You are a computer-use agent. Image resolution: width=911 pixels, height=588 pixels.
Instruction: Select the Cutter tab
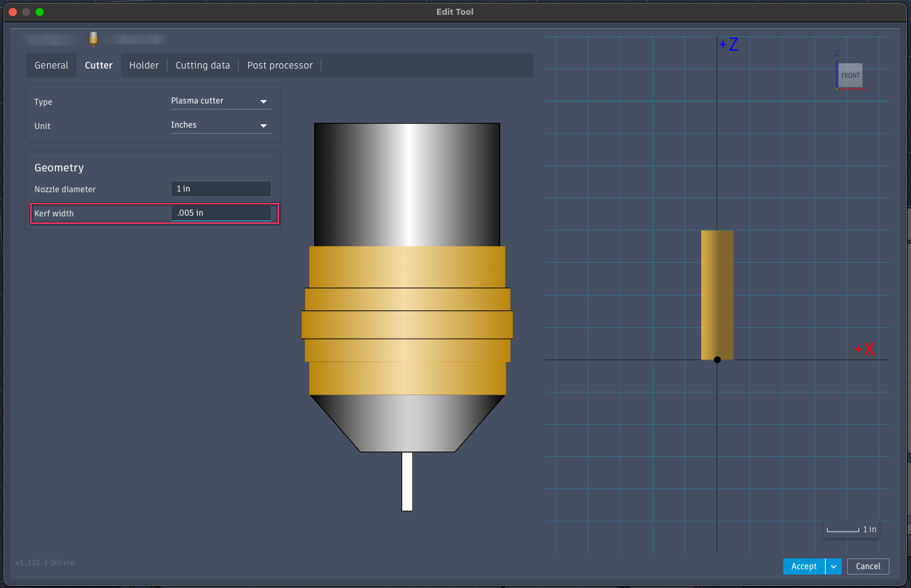tap(98, 65)
